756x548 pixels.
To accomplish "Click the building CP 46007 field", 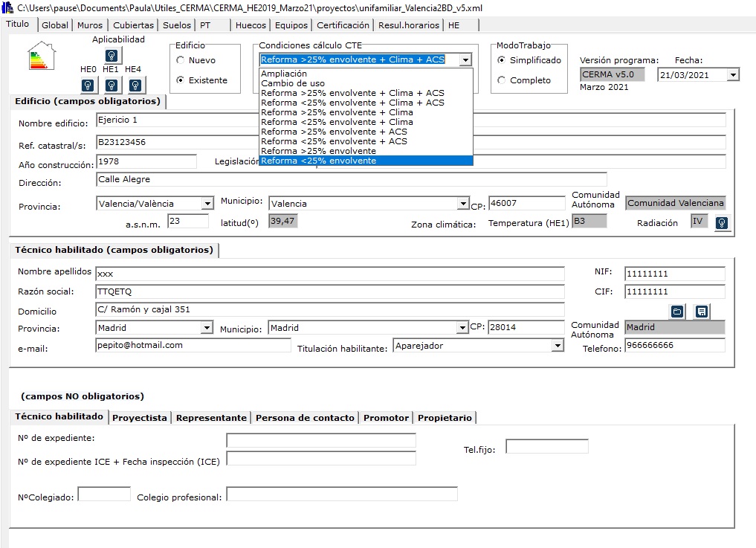I will (x=526, y=203).
